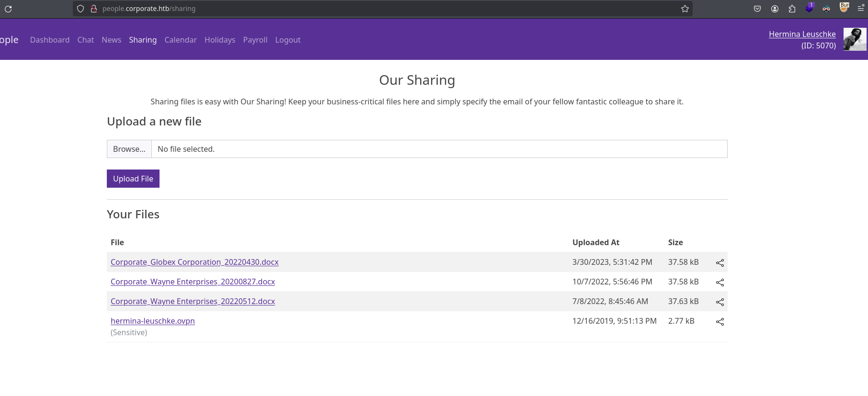Bookmark this page with the star icon
The image size is (868, 396).
pos(685,9)
